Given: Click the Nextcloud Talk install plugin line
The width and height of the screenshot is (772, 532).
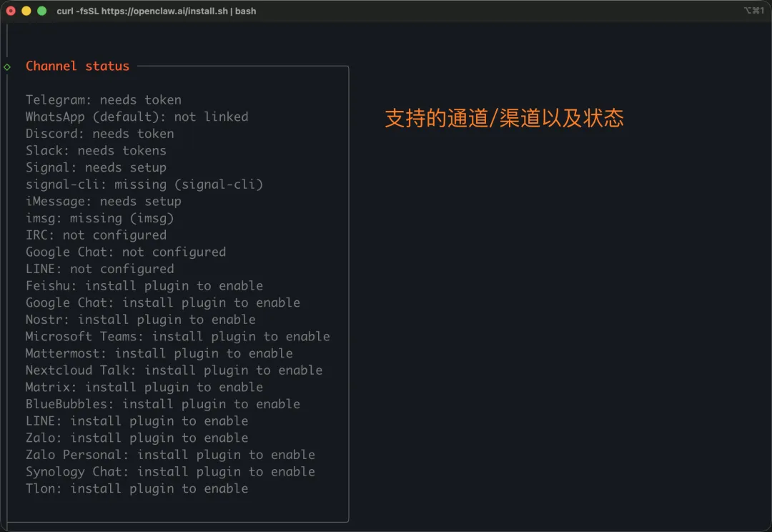Looking at the screenshot, I should [174, 370].
